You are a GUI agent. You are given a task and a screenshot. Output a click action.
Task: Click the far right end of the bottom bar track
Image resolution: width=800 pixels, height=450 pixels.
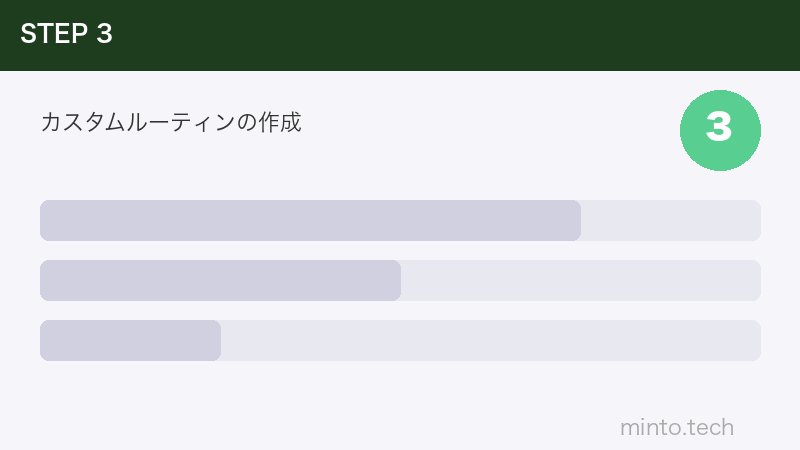point(756,341)
